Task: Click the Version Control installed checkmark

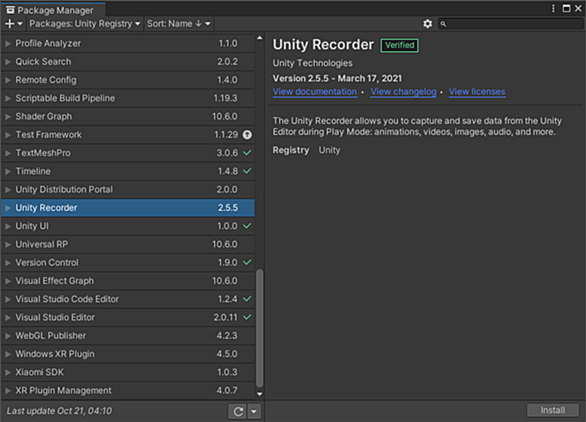Action: coord(247,262)
